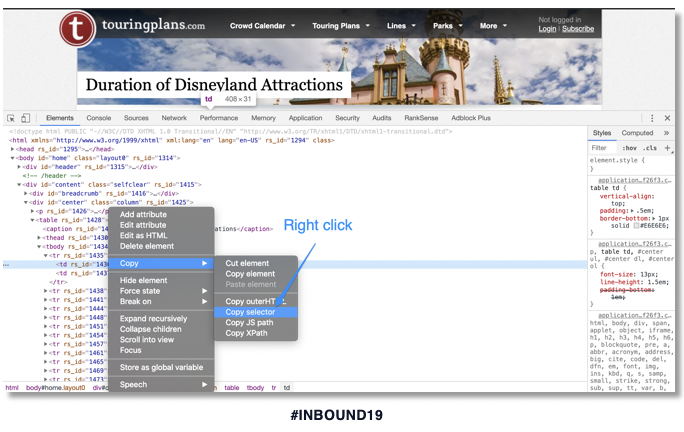Viewport: 684px width, 432px height.
Task: Toggle the device toolbar icon
Action: tap(25, 118)
